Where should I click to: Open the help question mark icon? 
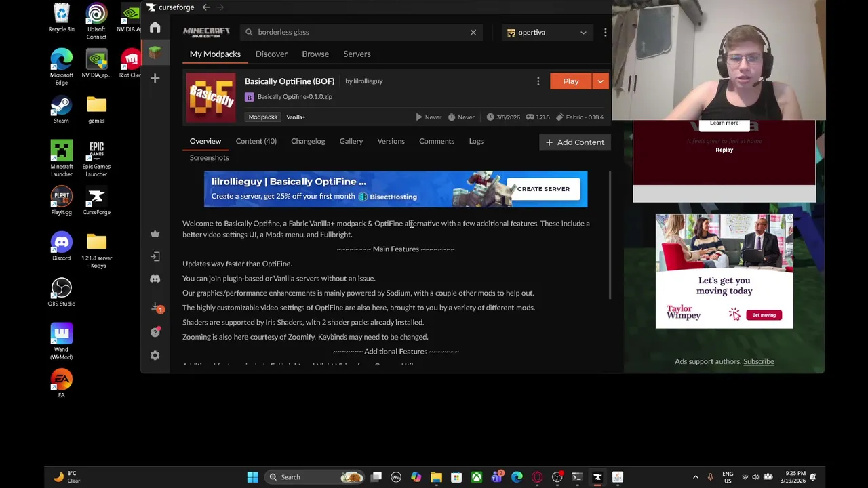[x=155, y=332]
